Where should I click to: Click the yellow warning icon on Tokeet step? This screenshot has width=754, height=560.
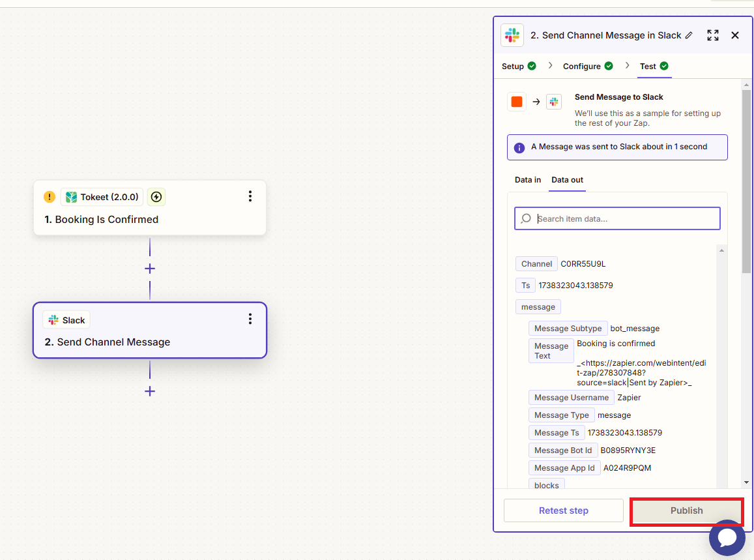tap(49, 197)
